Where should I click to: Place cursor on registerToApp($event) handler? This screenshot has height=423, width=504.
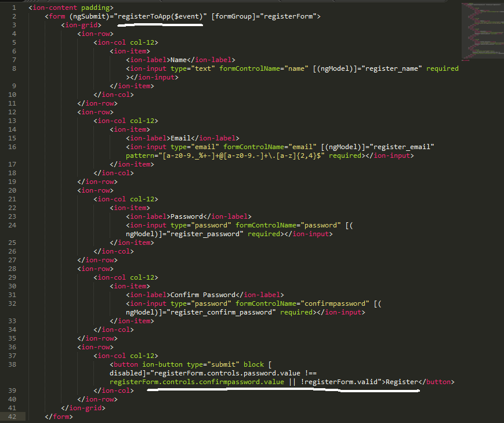pyautogui.click(x=161, y=16)
